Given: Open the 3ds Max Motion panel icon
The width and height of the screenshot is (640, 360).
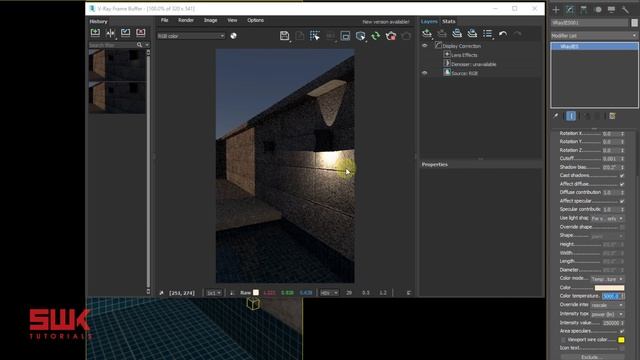Looking at the screenshot, I should pos(598,9).
